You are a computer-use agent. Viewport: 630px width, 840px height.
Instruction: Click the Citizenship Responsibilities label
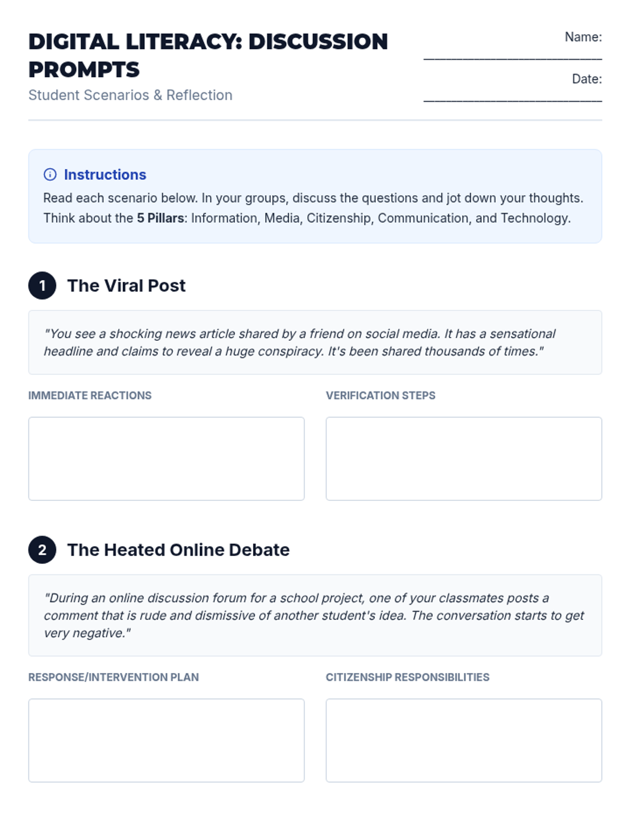click(407, 677)
